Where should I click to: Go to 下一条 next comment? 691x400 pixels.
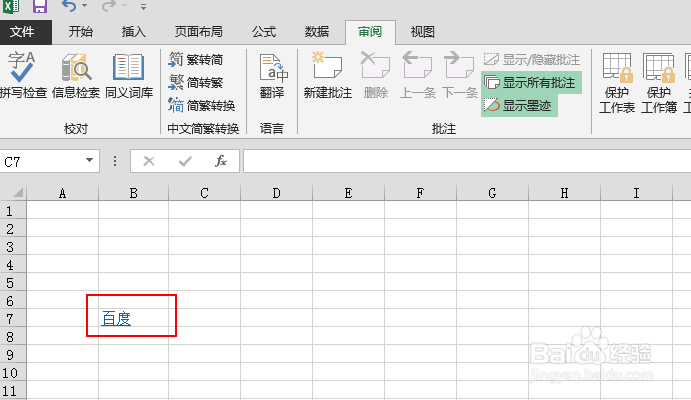pyautogui.click(x=460, y=75)
